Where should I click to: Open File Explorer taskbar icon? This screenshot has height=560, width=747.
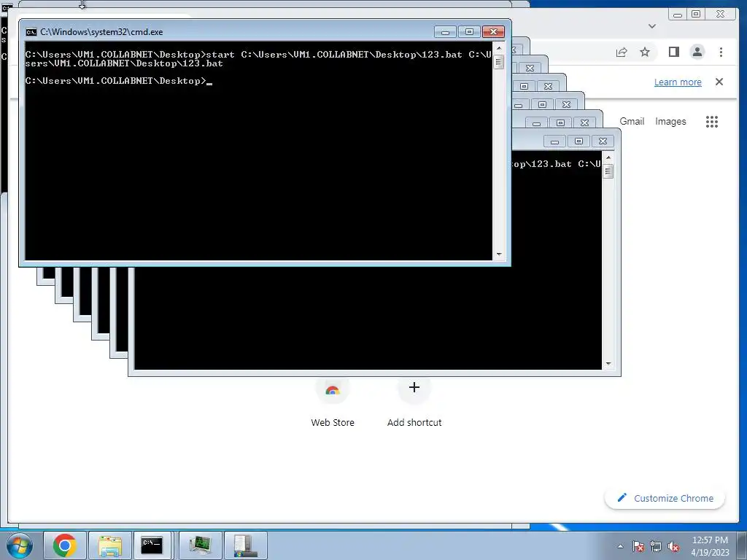point(109,545)
